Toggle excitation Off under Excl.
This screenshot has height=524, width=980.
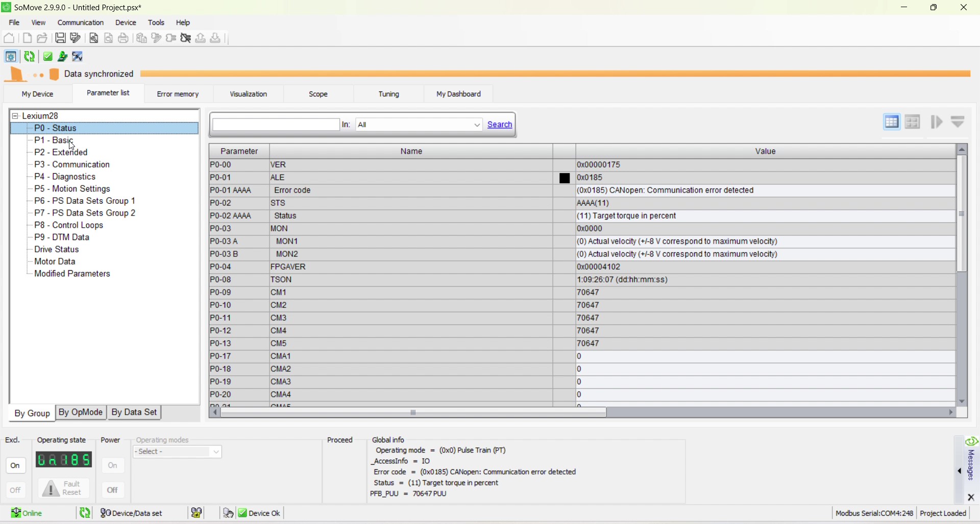(x=15, y=490)
